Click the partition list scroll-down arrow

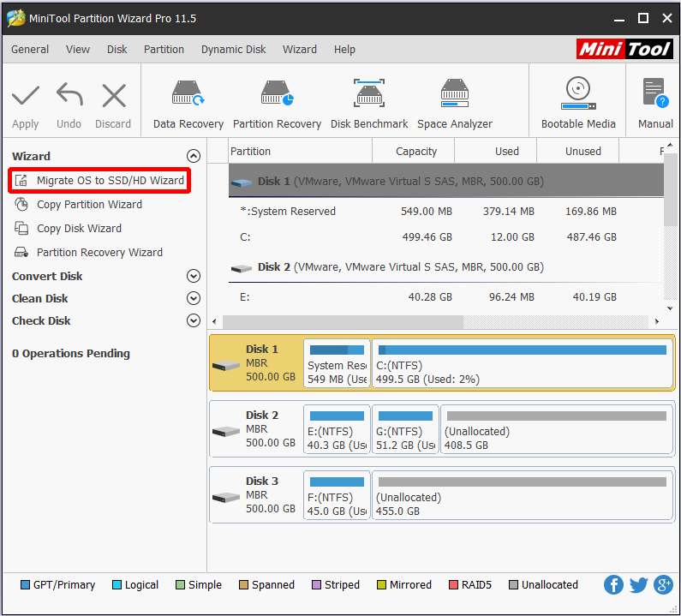670,308
